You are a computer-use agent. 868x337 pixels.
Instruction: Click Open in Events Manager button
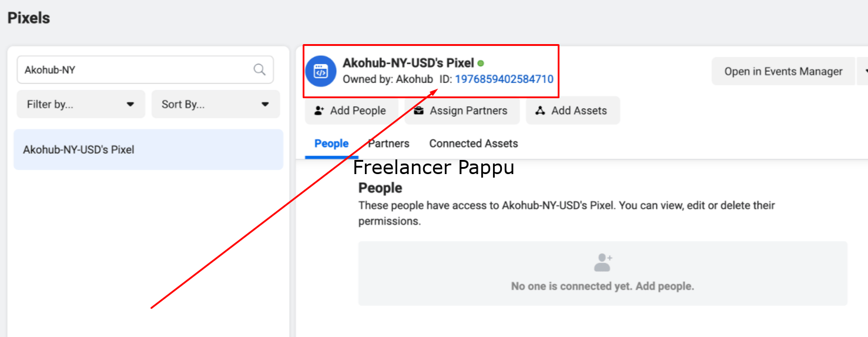pos(783,71)
